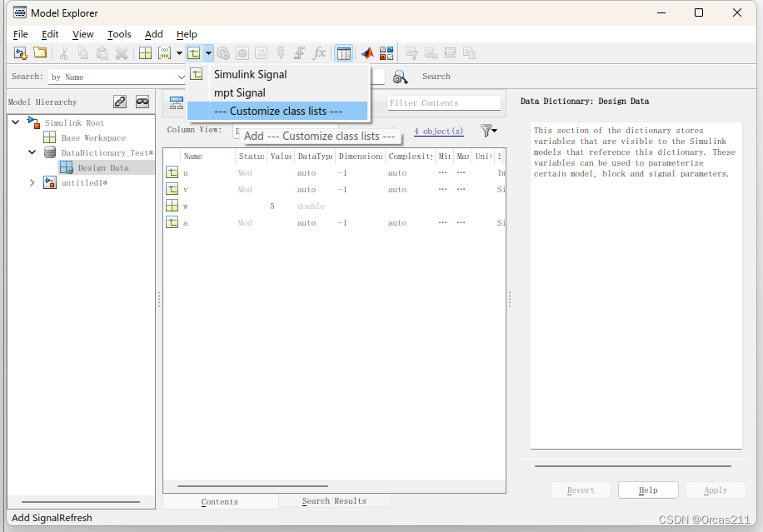This screenshot has height=532, width=763.
Task: Click the Revert button
Action: (x=581, y=490)
